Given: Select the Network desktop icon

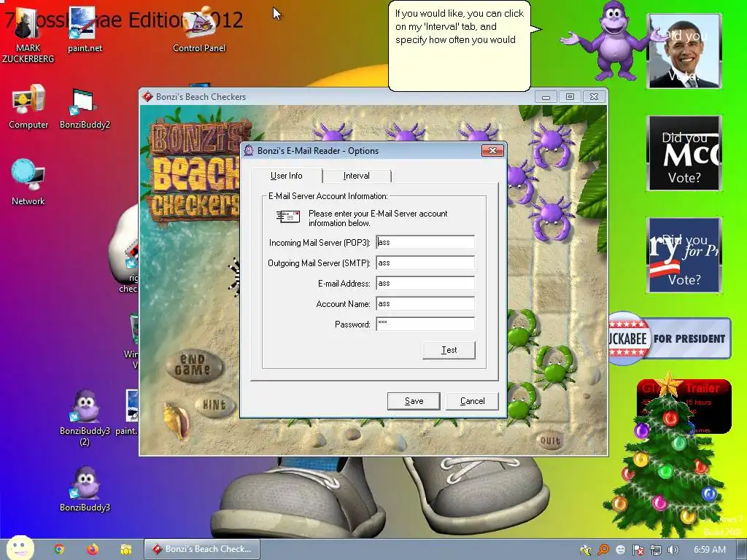Looking at the screenshot, I should (x=28, y=182).
